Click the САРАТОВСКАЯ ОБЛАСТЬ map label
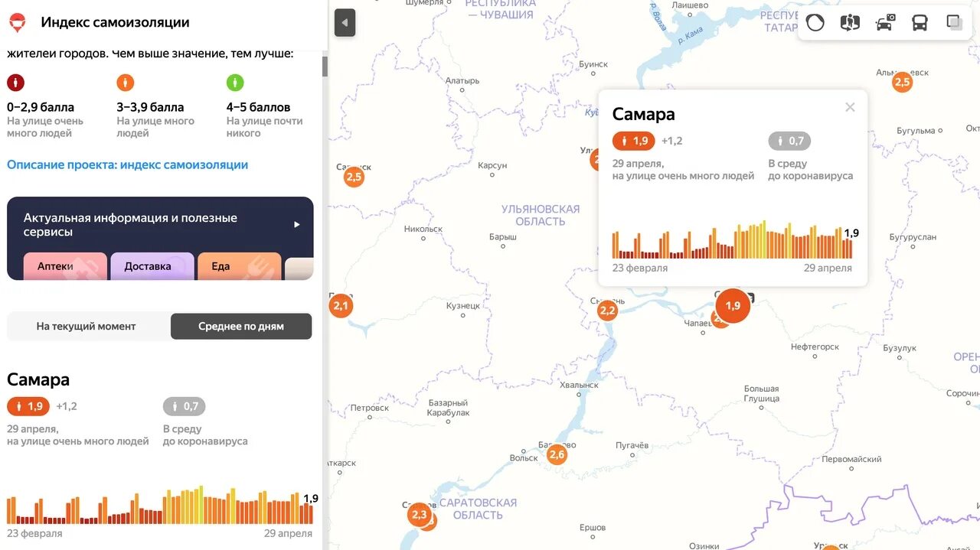This screenshot has width=980, height=550. pyautogui.click(x=478, y=509)
